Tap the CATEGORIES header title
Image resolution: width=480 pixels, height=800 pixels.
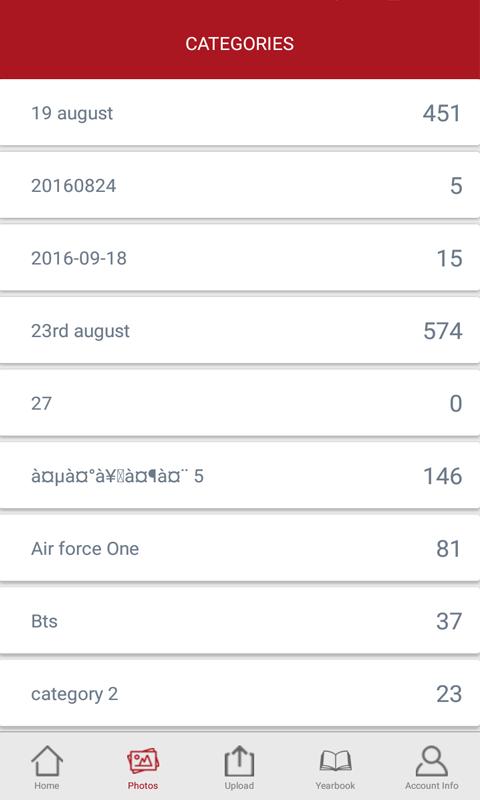[x=240, y=44]
